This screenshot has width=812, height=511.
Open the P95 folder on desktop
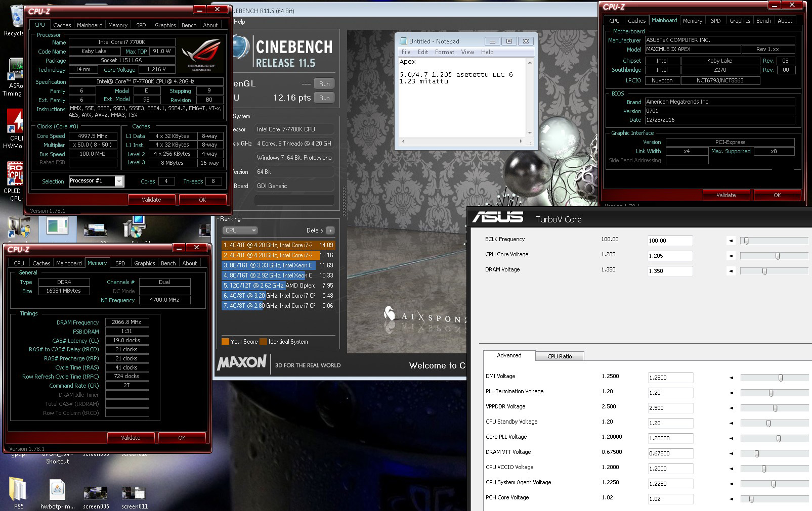(18, 493)
